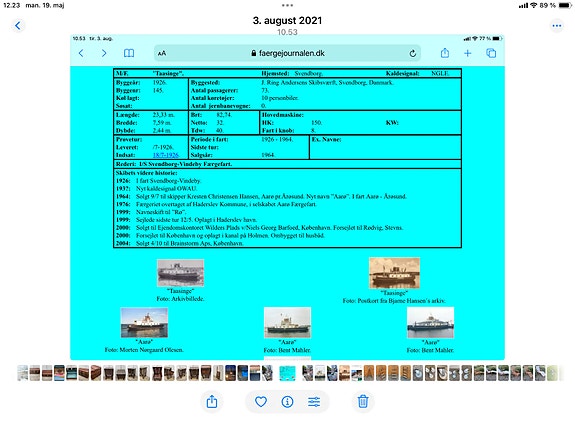Select the Taasinge postcard photo thumbnail

click(394, 273)
